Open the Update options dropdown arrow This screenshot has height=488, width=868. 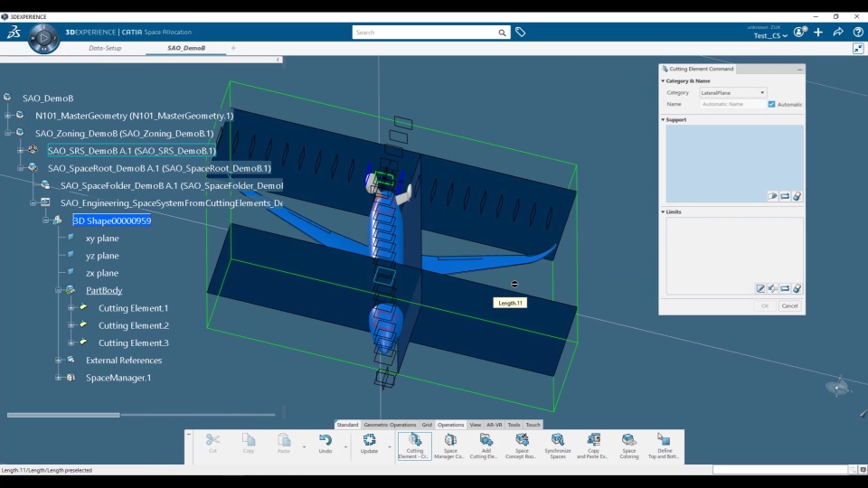[x=390, y=446]
